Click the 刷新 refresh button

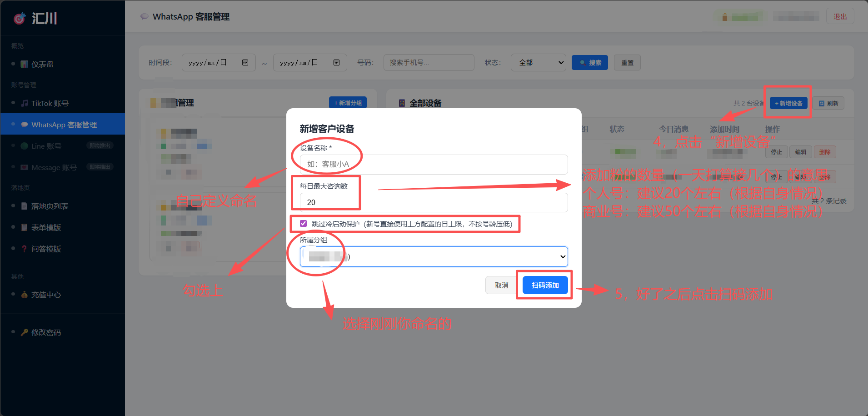pyautogui.click(x=828, y=103)
